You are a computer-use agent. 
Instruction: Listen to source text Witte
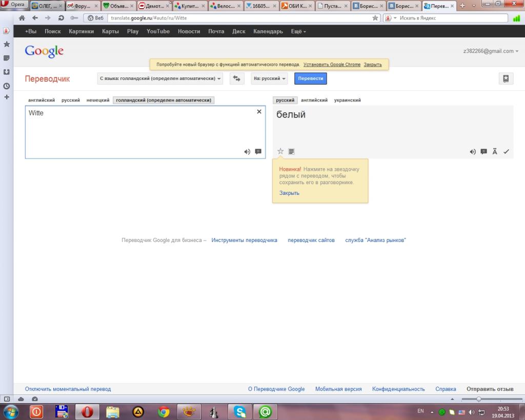tap(247, 152)
